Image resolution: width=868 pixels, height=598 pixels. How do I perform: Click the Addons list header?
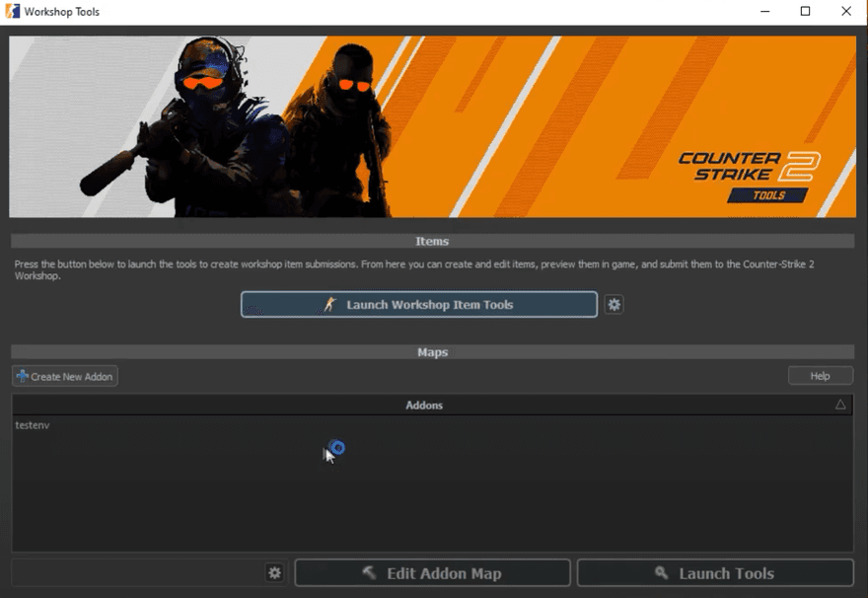423,405
